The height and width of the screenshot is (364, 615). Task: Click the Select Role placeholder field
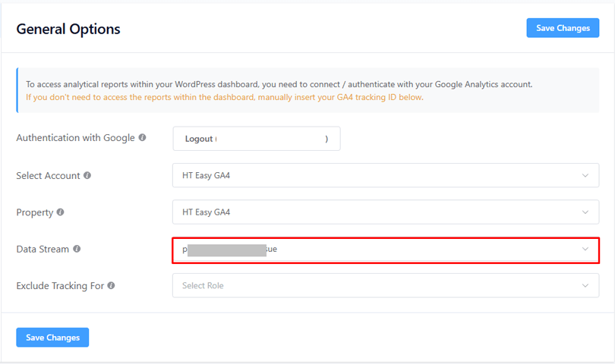tap(203, 286)
